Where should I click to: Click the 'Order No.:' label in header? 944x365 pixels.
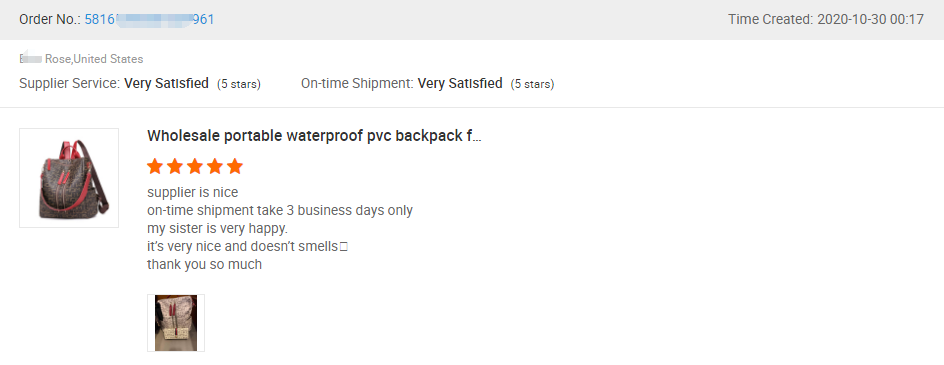50,19
